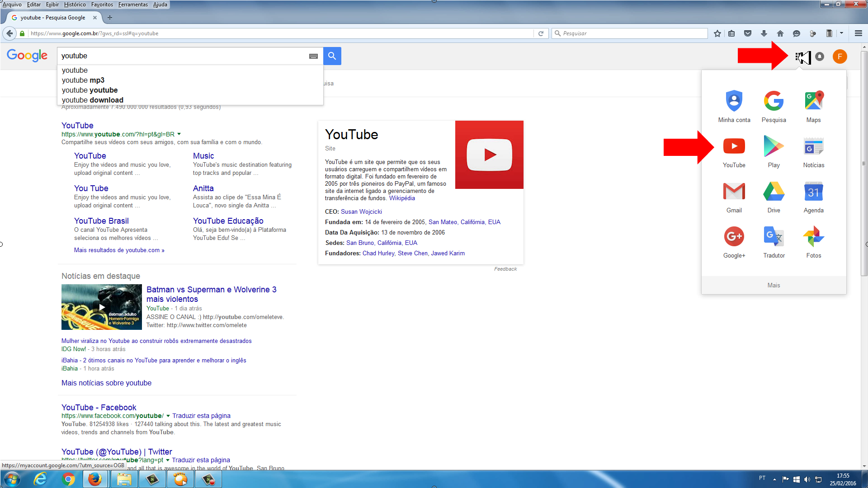The image size is (868, 488).
Task: Go to the browser home page icon
Action: click(780, 33)
